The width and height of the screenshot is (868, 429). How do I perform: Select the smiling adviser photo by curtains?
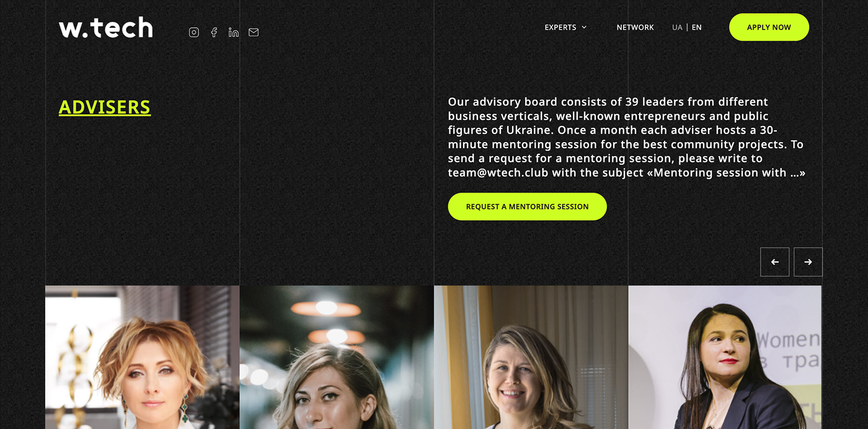[531, 357]
